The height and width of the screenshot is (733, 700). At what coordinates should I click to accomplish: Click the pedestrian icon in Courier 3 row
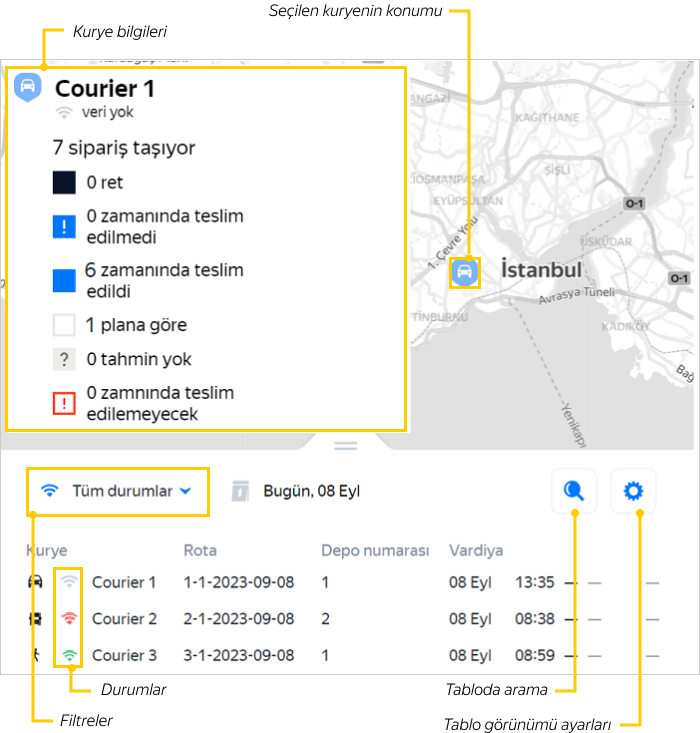pyautogui.click(x=36, y=656)
